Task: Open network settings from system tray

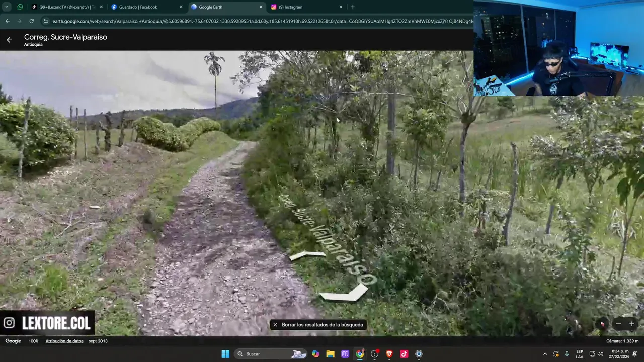Action: click(x=592, y=354)
